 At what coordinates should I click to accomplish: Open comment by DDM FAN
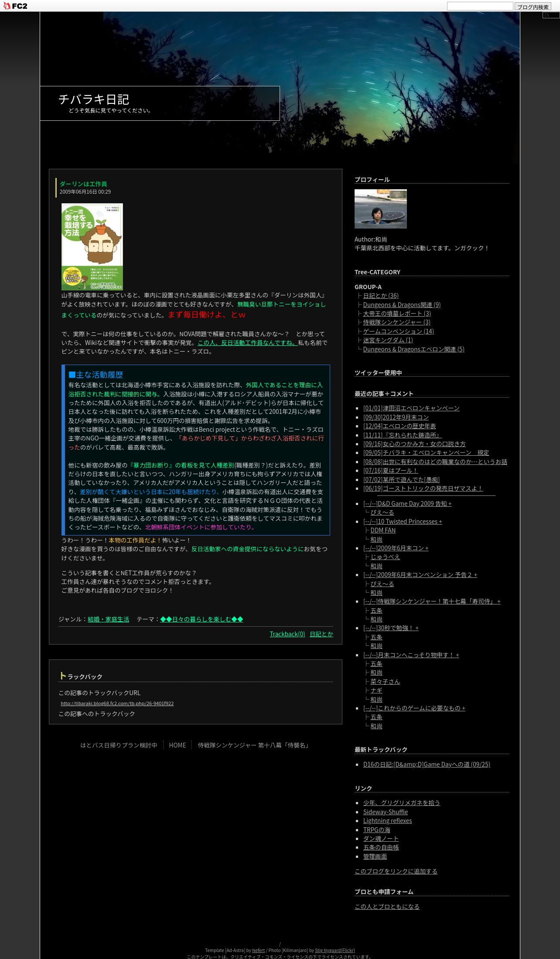(383, 530)
